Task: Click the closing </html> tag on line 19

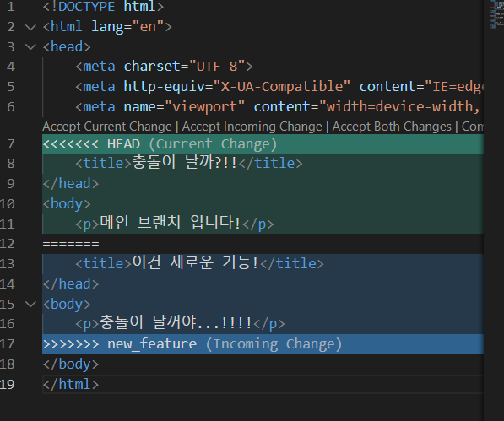Action: point(71,385)
